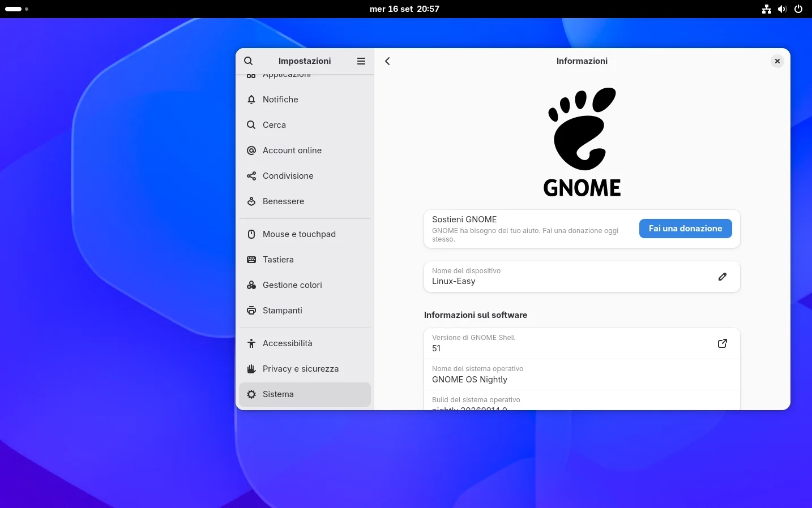This screenshot has height=508, width=812.
Task: Click the Account online at-sign icon
Action: coord(251,150)
